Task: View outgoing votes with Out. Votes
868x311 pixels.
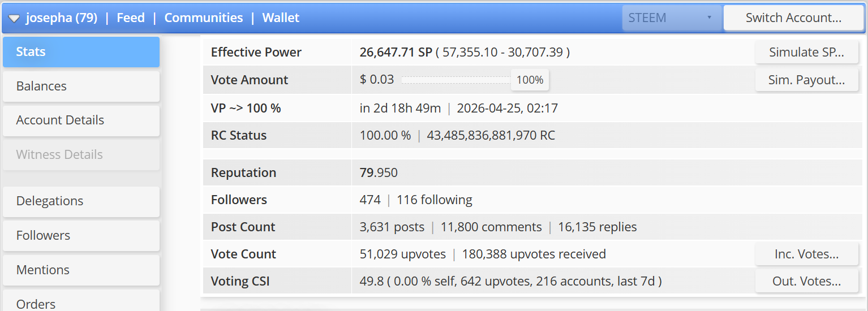Action: 806,282
